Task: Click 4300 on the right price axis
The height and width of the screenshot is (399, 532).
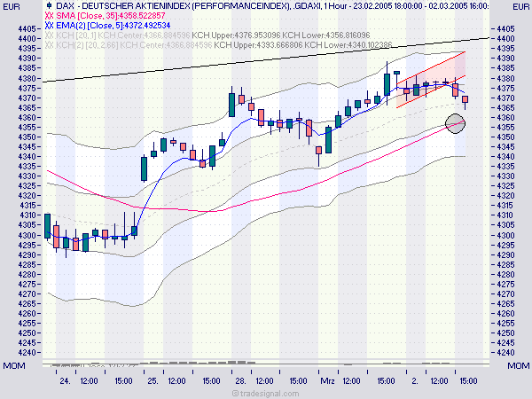Action: [506, 236]
